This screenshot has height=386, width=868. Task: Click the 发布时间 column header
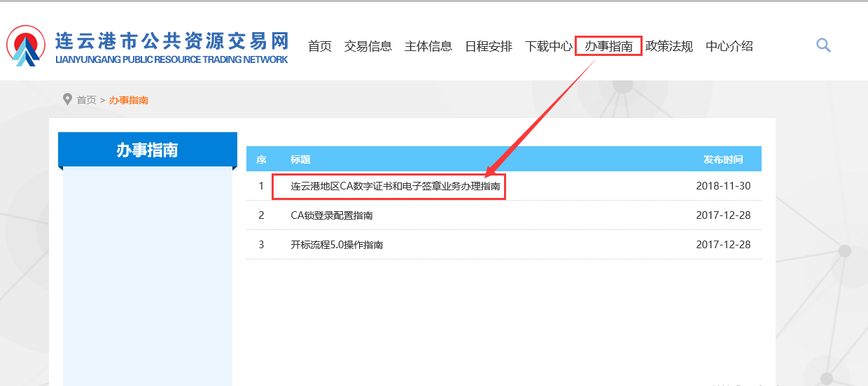pos(723,159)
